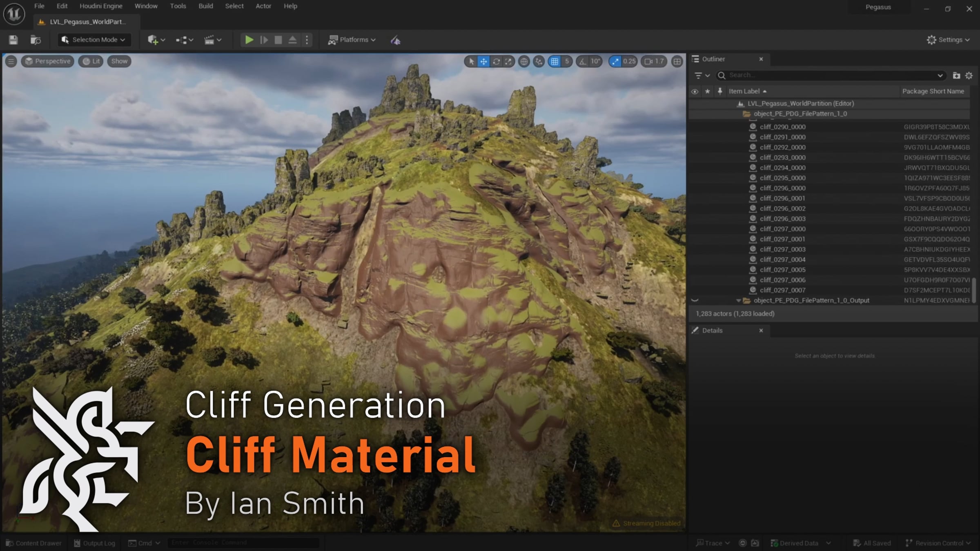Viewport: 980px width, 551px height.
Task: Click the Lit view mode button
Action: point(91,61)
